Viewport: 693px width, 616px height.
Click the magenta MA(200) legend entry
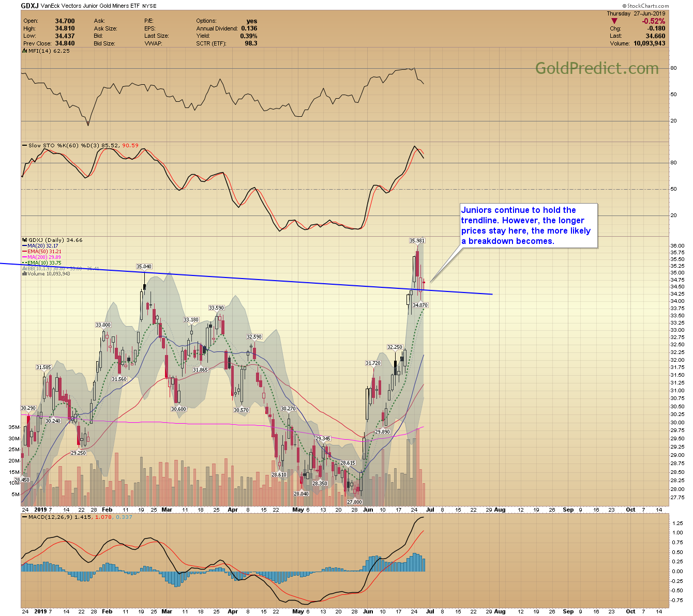[41, 257]
